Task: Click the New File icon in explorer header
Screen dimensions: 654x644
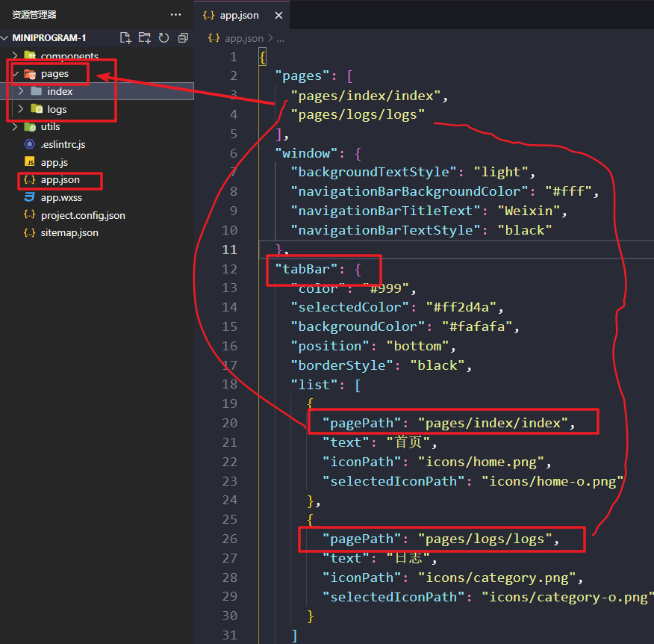Action: click(125, 38)
